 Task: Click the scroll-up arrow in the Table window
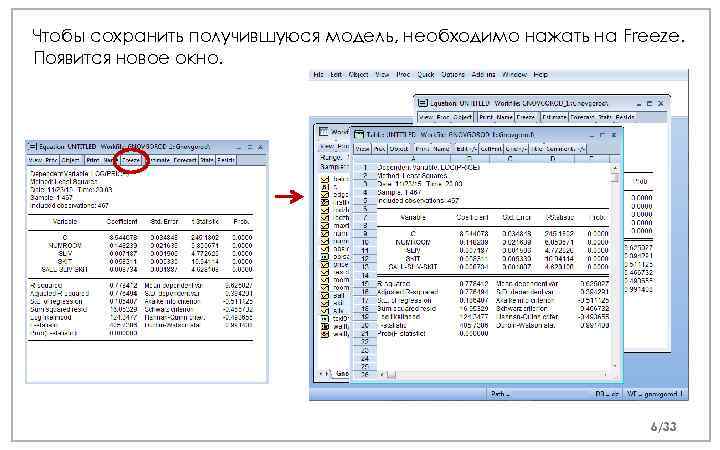click(615, 169)
